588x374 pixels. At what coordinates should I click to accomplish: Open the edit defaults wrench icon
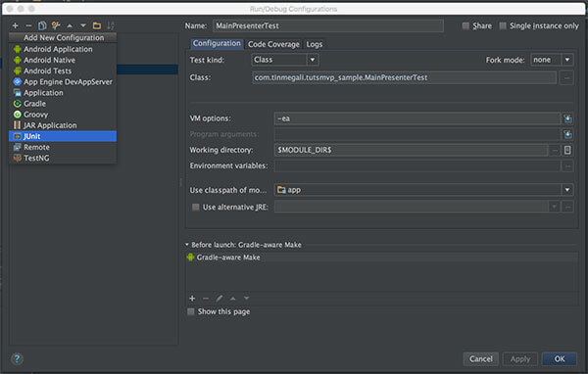[56, 25]
